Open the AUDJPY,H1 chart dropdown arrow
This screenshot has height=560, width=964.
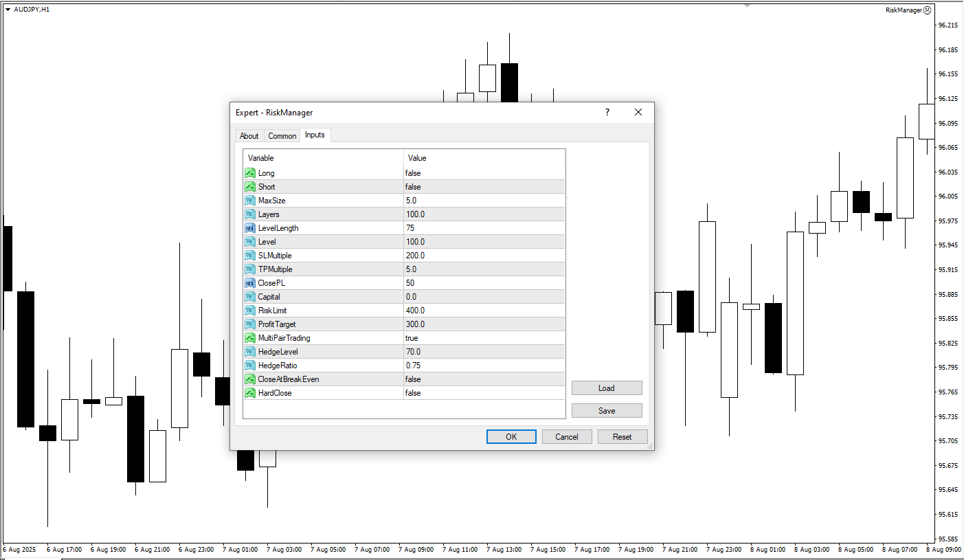[8, 10]
